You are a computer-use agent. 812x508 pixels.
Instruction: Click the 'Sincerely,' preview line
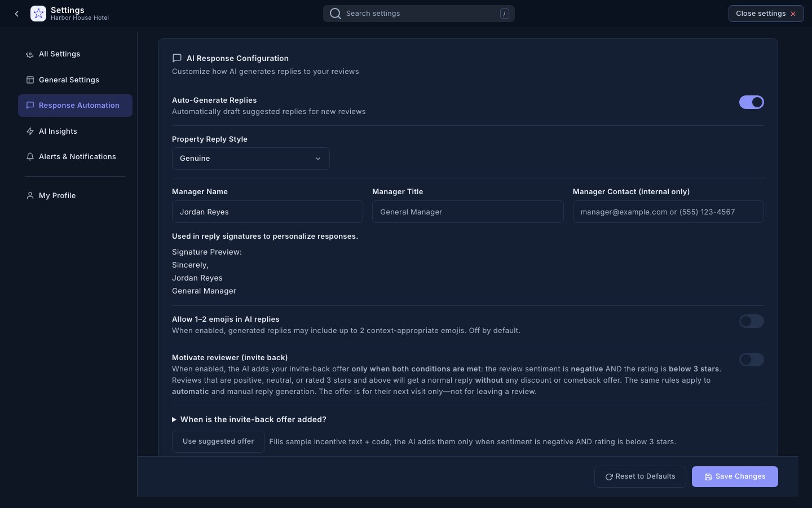click(x=190, y=265)
